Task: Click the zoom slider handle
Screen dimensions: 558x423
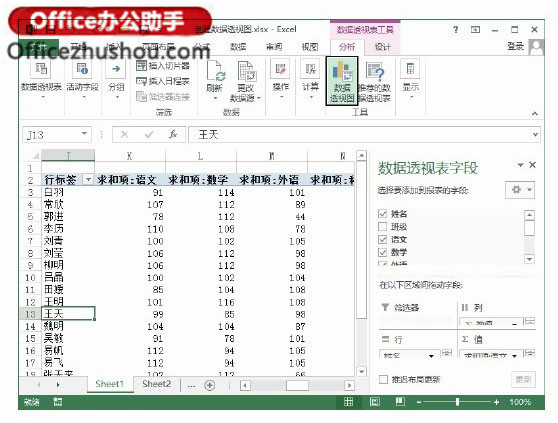Action: 457,402
